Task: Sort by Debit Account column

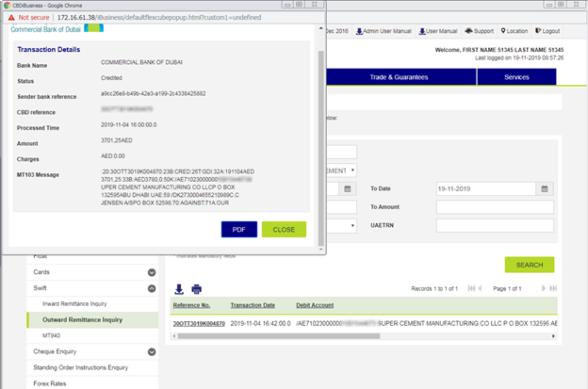Action: [x=315, y=305]
